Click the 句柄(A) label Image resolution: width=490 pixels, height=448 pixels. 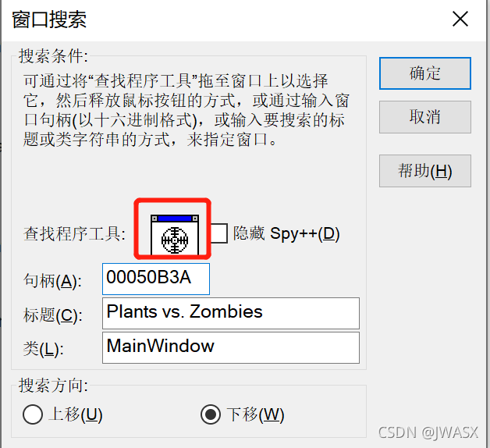[x=52, y=280]
